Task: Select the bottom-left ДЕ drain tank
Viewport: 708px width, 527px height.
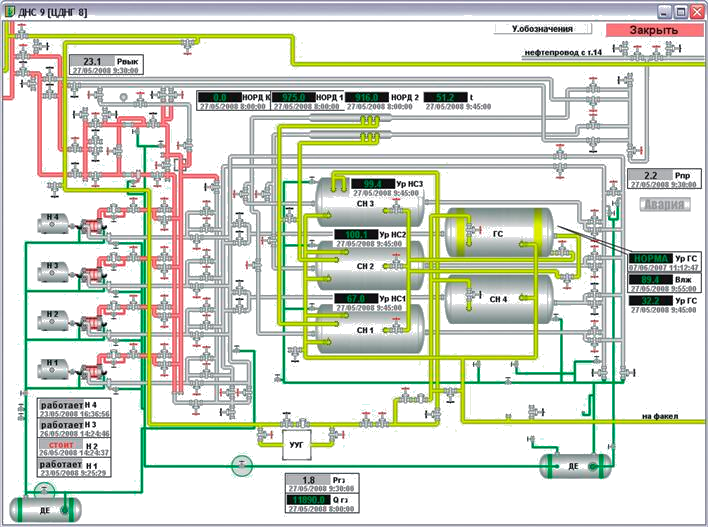Action: pos(44,508)
